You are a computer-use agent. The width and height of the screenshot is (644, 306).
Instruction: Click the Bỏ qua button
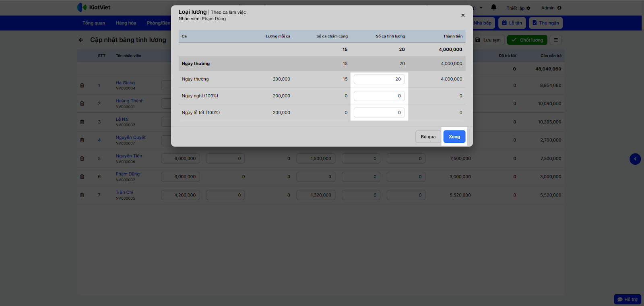pos(428,137)
